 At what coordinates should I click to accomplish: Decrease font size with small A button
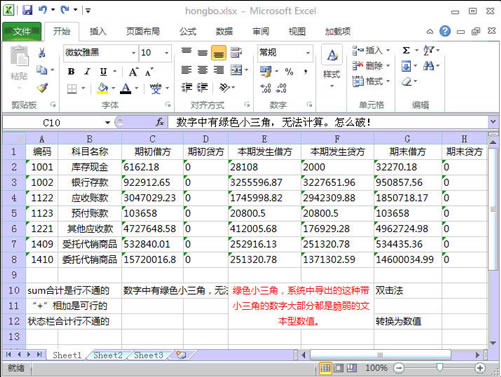tap(149, 71)
